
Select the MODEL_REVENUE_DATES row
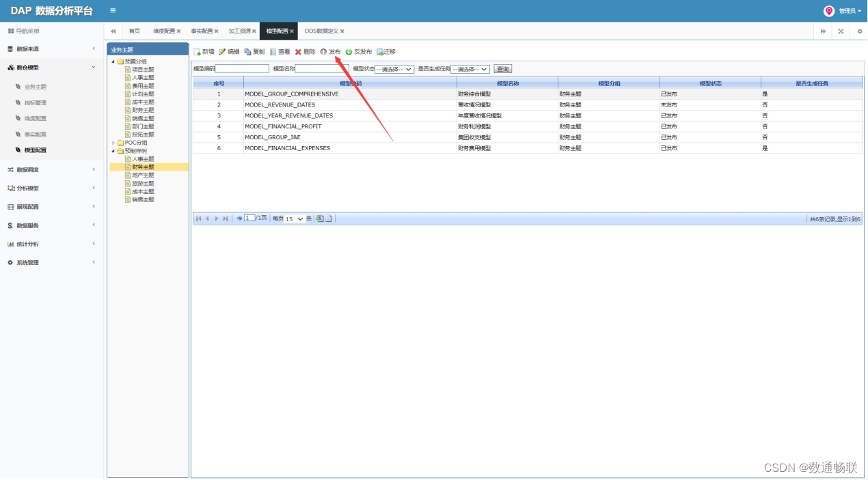[528, 105]
